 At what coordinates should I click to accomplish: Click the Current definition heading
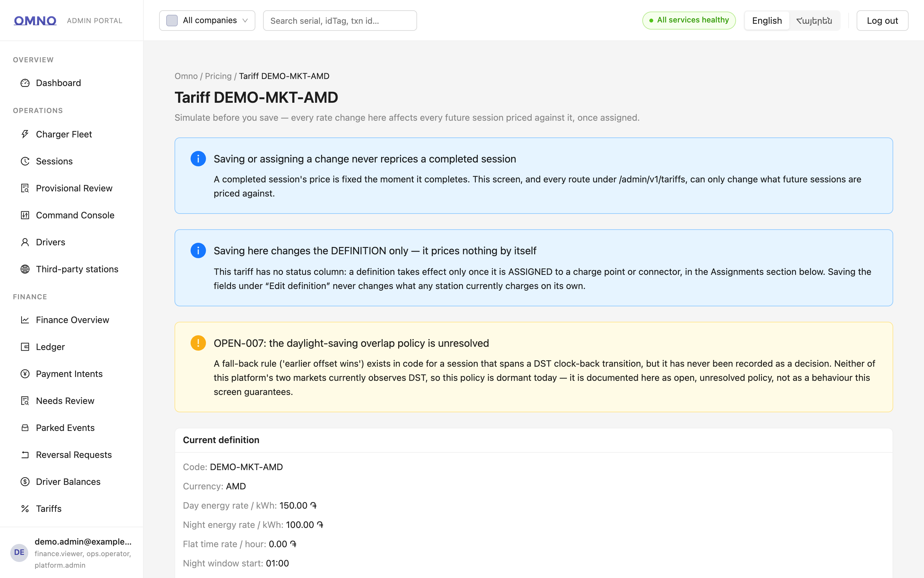point(221,440)
